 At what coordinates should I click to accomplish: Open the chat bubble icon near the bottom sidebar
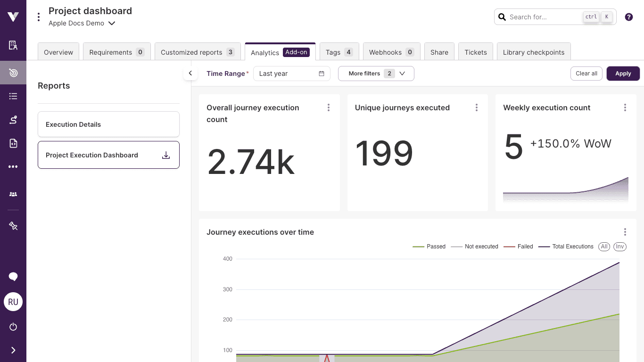point(13,276)
